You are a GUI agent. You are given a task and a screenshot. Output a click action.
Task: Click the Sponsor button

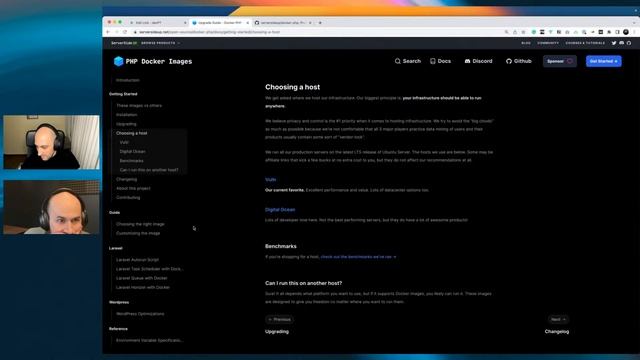(560, 61)
